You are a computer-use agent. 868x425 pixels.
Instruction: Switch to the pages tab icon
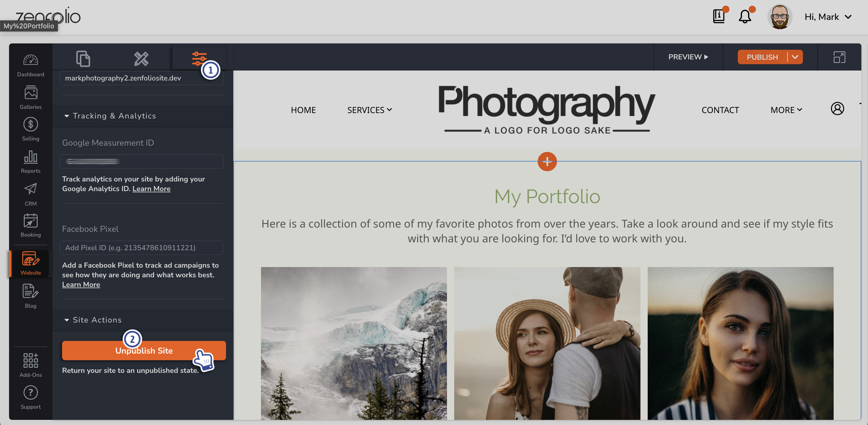83,58
